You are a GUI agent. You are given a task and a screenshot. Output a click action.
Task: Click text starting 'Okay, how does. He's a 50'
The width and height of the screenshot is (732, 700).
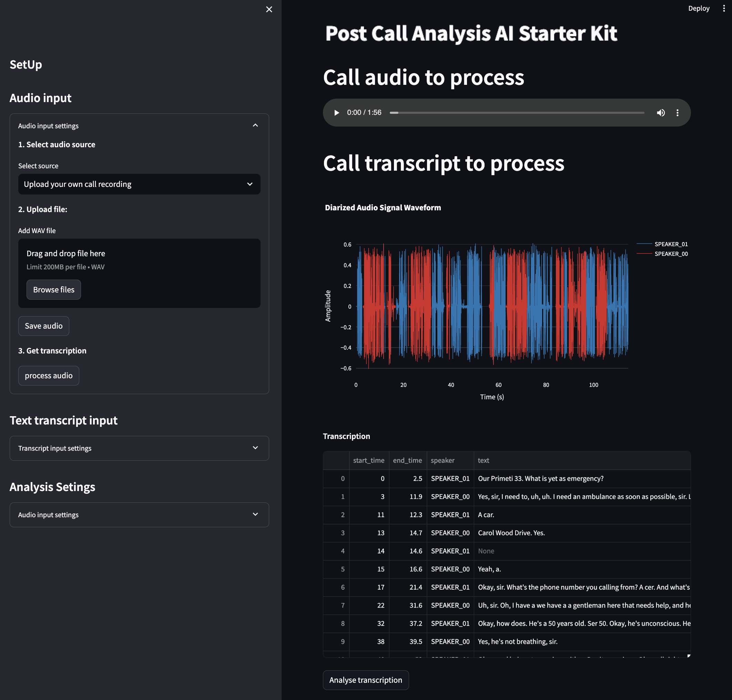[582, 623]
